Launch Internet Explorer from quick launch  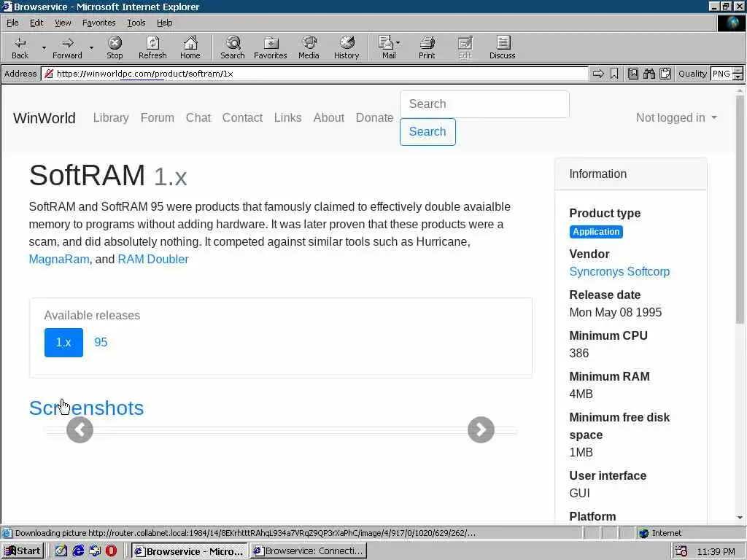point(78,551)
